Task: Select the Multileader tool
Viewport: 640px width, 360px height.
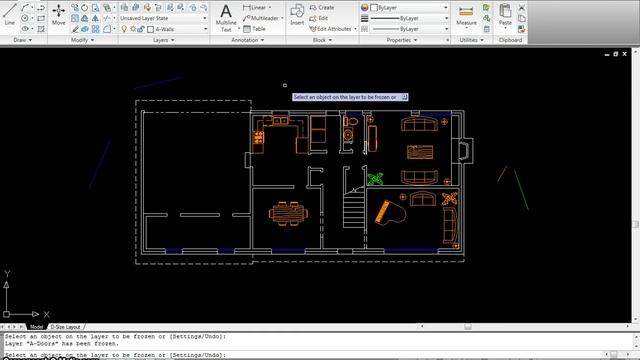Action: coord(261,18)
